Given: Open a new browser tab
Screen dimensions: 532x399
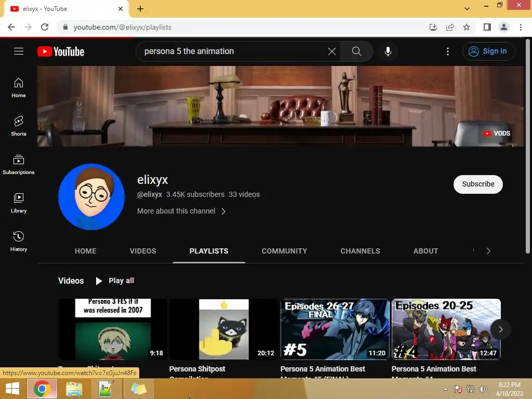Looking at the screenshot, I should [x=140, y=9].
